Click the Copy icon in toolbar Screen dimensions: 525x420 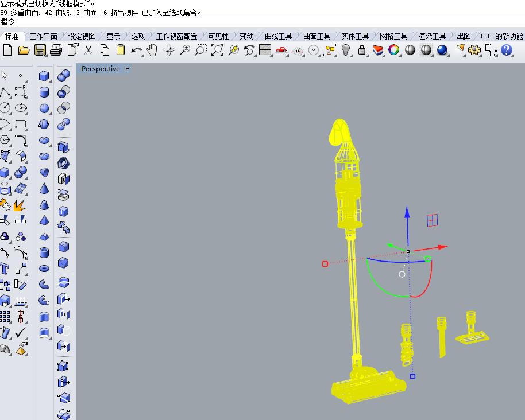click(x=105, y=50)
